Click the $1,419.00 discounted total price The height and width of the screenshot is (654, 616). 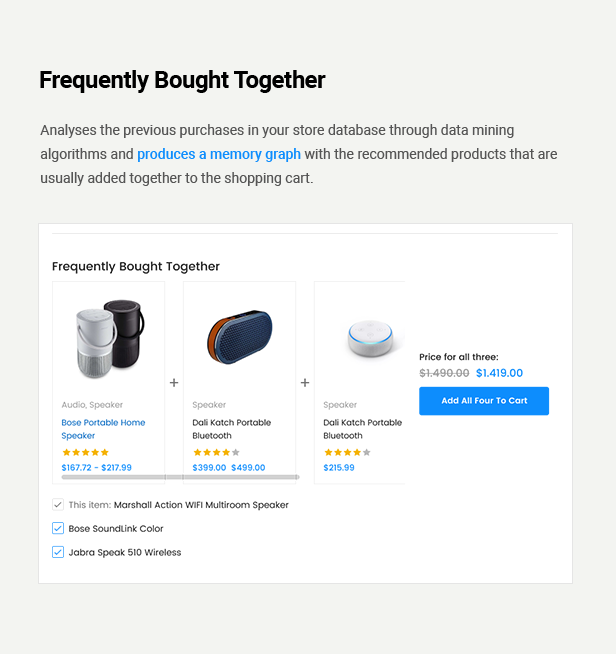499,373
